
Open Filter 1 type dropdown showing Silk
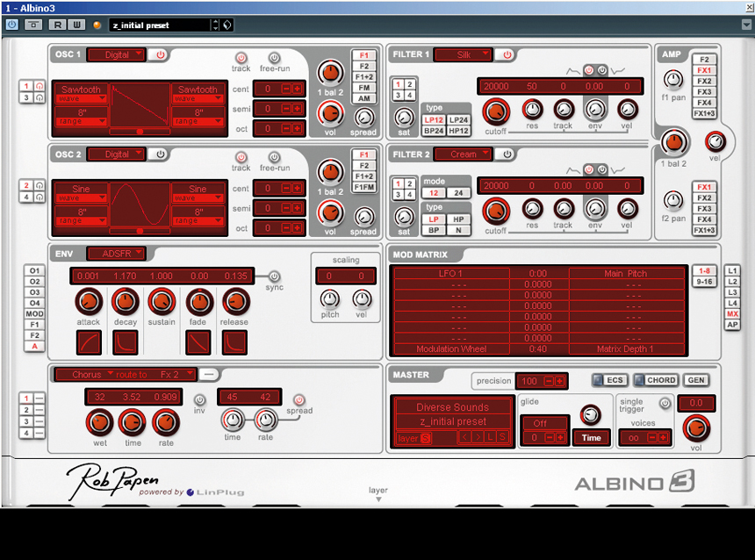point(464,55)
